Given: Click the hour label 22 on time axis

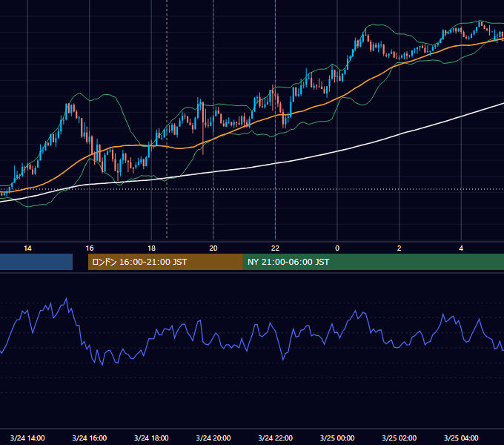Looking at the screenshot, I should 275,248.
